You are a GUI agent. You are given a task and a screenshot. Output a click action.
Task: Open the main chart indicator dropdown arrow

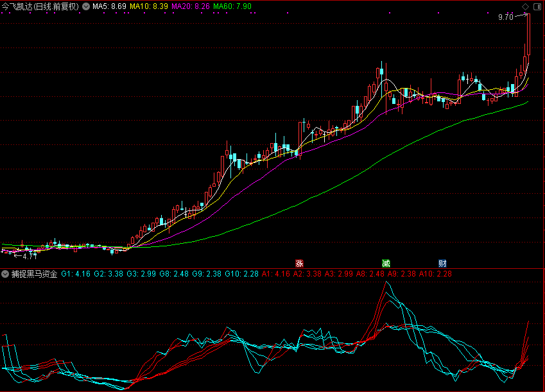tap(86, 6)
